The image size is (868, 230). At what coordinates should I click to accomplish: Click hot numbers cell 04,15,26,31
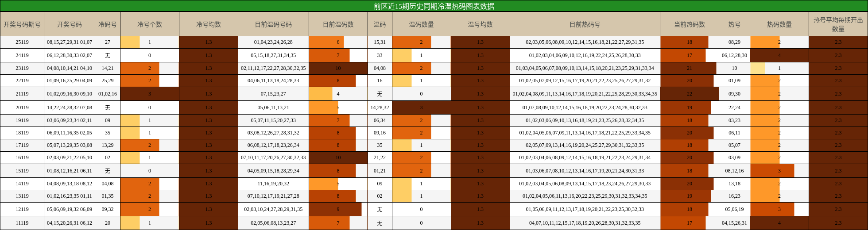tap(734, 223)
